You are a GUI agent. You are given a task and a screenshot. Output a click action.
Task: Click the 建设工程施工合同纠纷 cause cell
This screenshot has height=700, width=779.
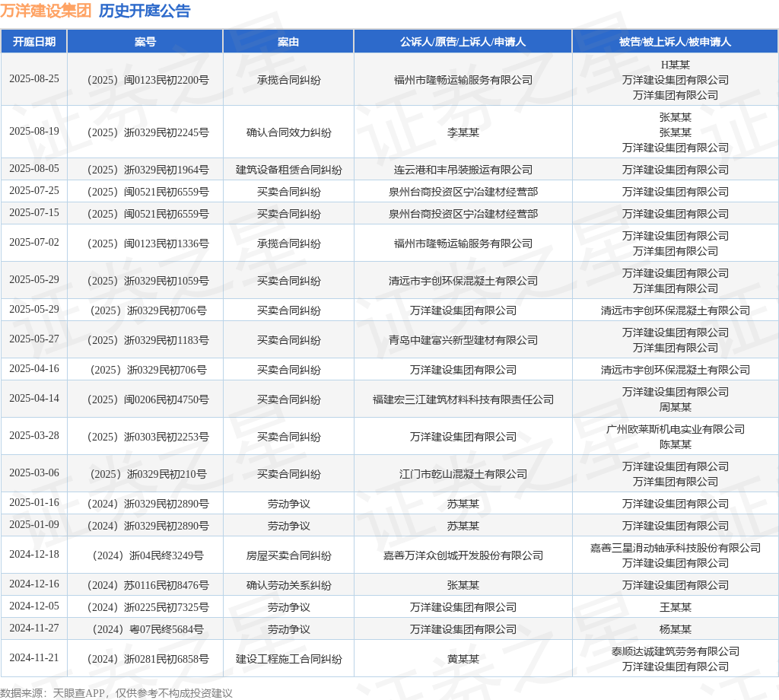point(288,659)
